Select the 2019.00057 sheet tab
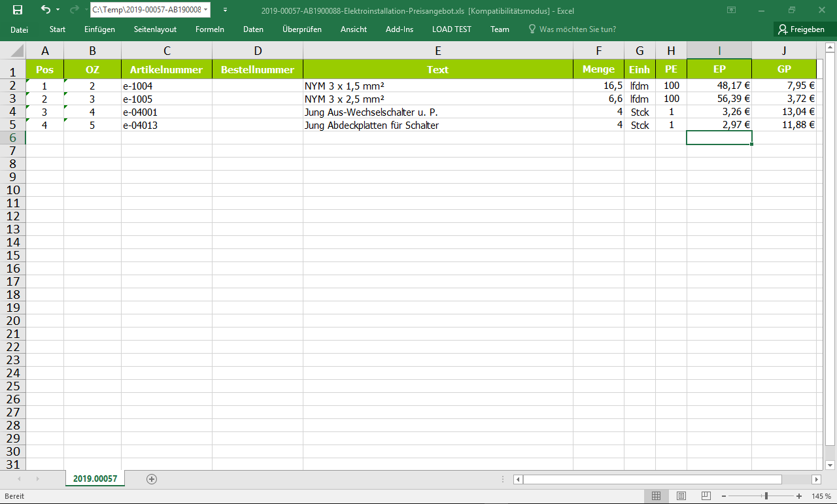Viewport: 837px width, 504px height. coord(95,479)
